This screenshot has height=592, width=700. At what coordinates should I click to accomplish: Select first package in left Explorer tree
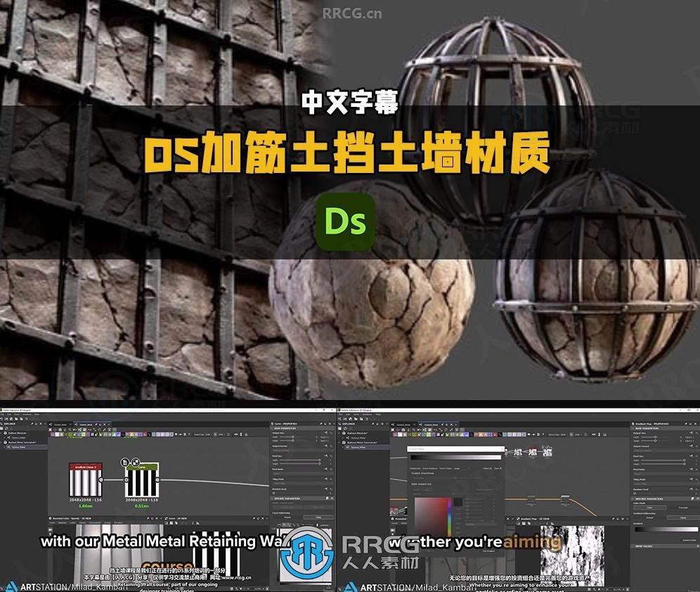[18, 432]
